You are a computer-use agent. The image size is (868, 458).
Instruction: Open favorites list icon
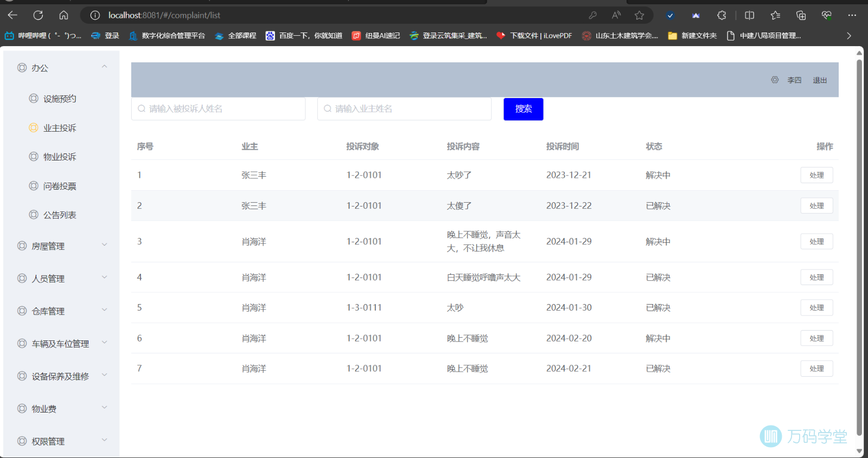tap(775, 15)
